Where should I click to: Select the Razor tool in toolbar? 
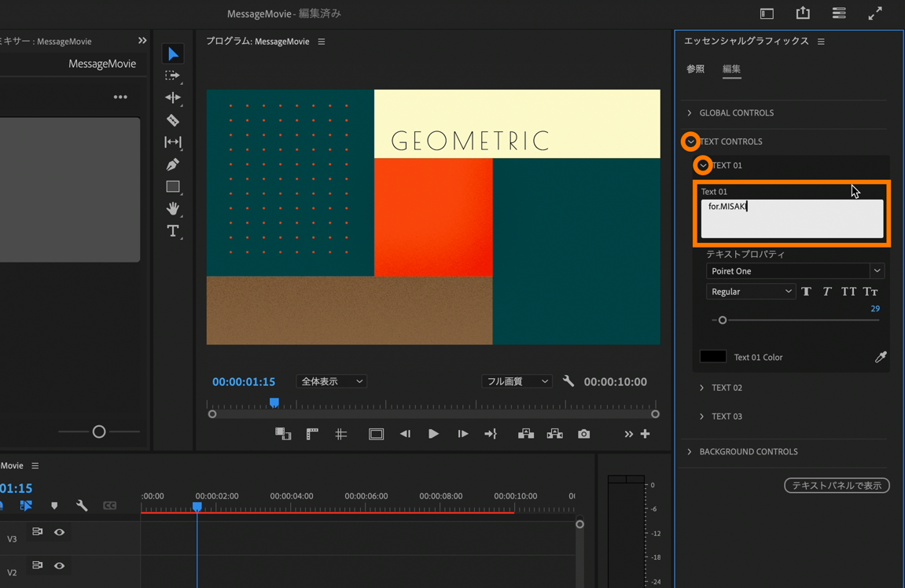pyautogui.click(x=172, y=120)
